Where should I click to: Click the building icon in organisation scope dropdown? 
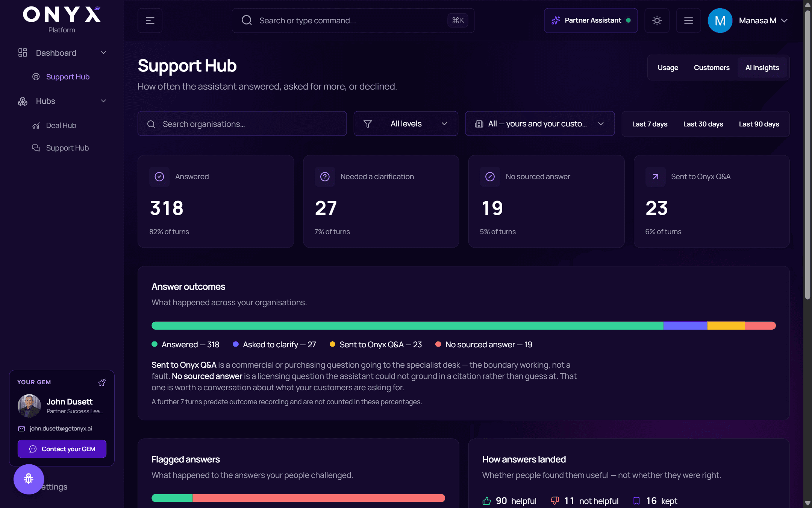479,124
